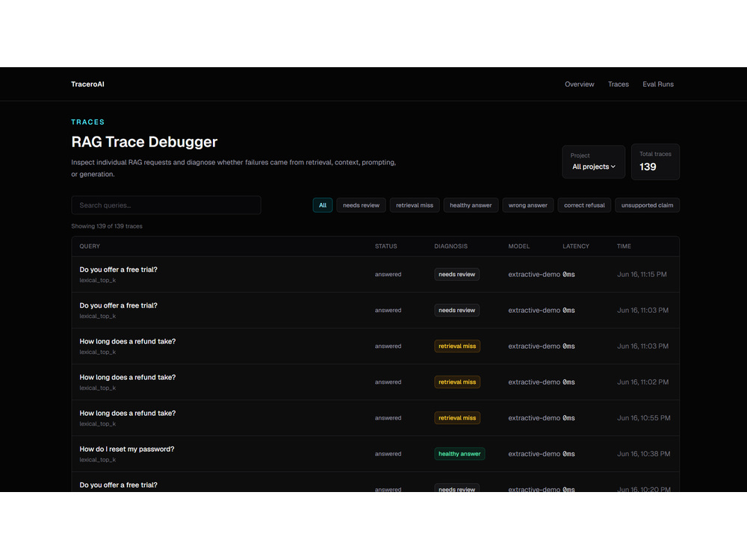Filter by needs review chip

click(361, 205)
